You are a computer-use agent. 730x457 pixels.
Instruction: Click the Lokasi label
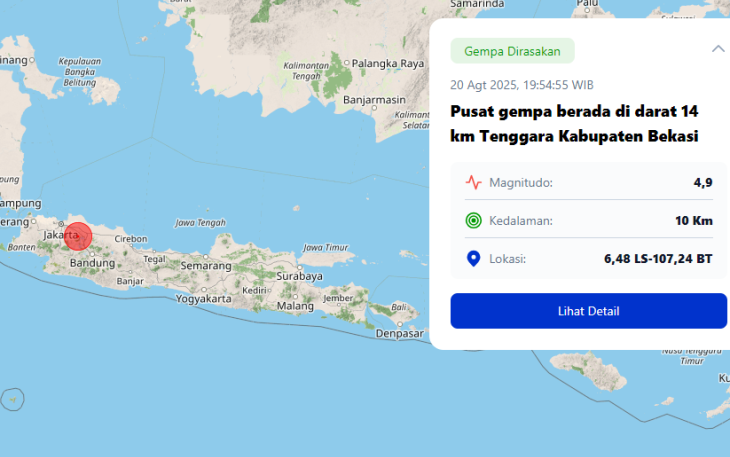coord(507,259)
